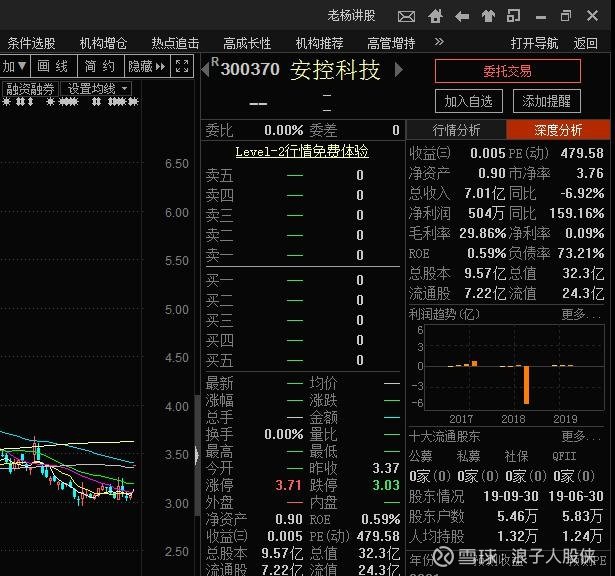Screen dimensions: 615x576
Task: Click 19-09-30 date header
Action: pos(511,496)
